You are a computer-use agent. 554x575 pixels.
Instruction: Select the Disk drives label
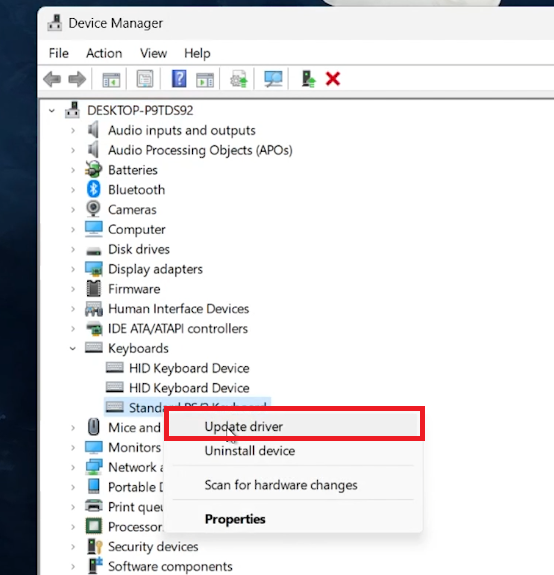pyautogui.click(x=139, y=249)
